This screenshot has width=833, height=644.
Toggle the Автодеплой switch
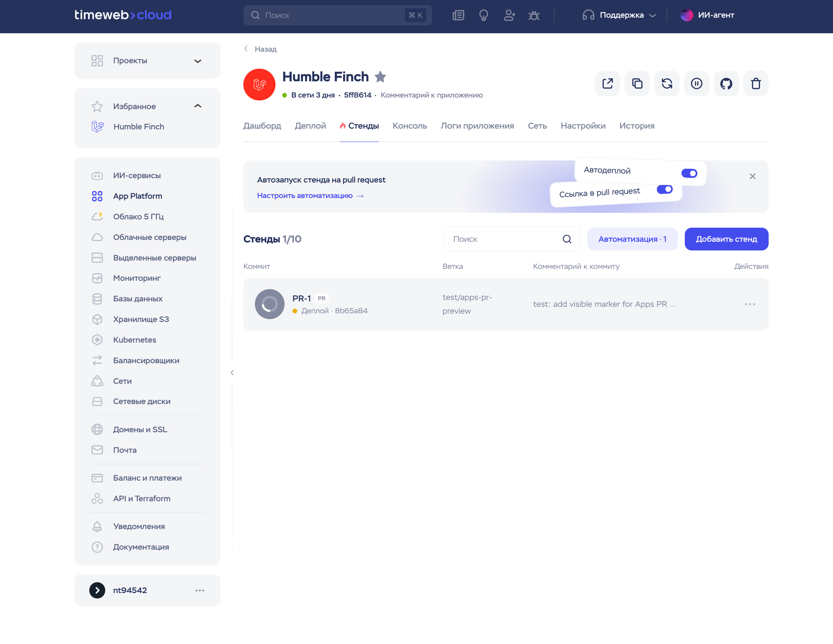pos(689,173)
